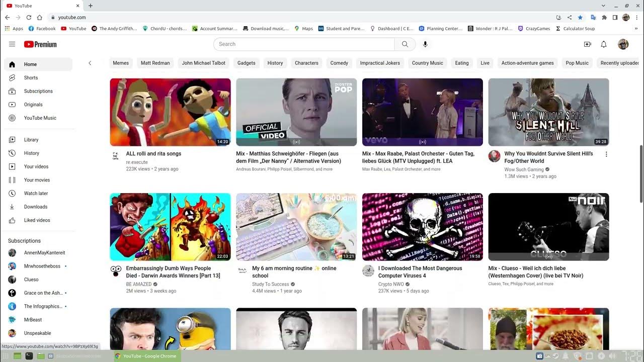This screenshot has height=362, width=644.
Task: Click the browser address bar
Action: (x=302, y=17)
